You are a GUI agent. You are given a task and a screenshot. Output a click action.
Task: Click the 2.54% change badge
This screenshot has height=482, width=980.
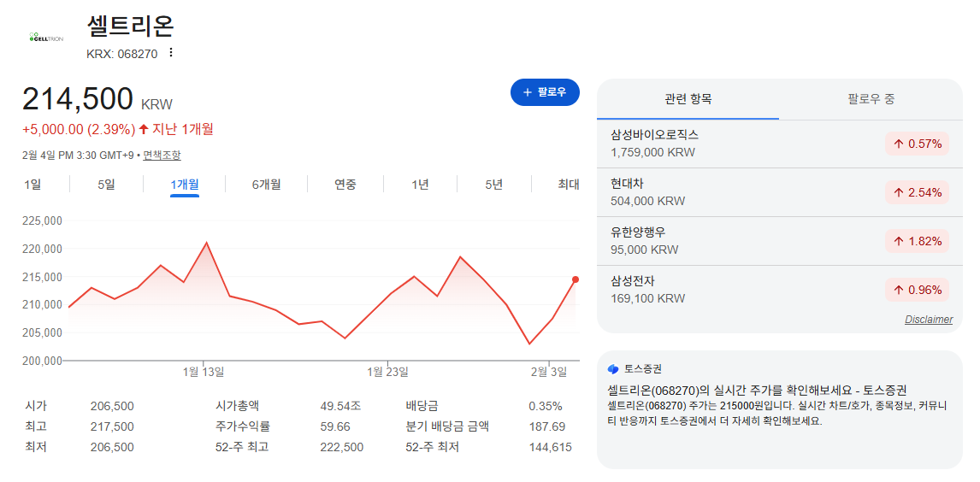pos(917,192)
